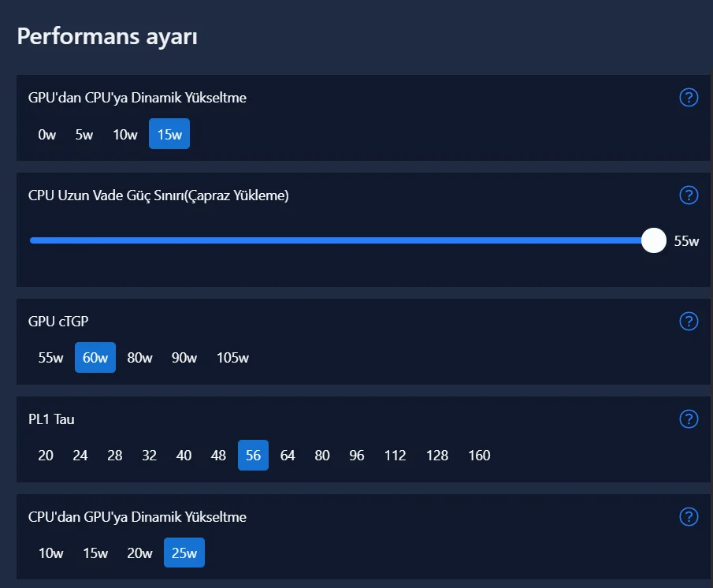Choose 5w GPU'dan CPU'ya boost option

click(84, 134)
